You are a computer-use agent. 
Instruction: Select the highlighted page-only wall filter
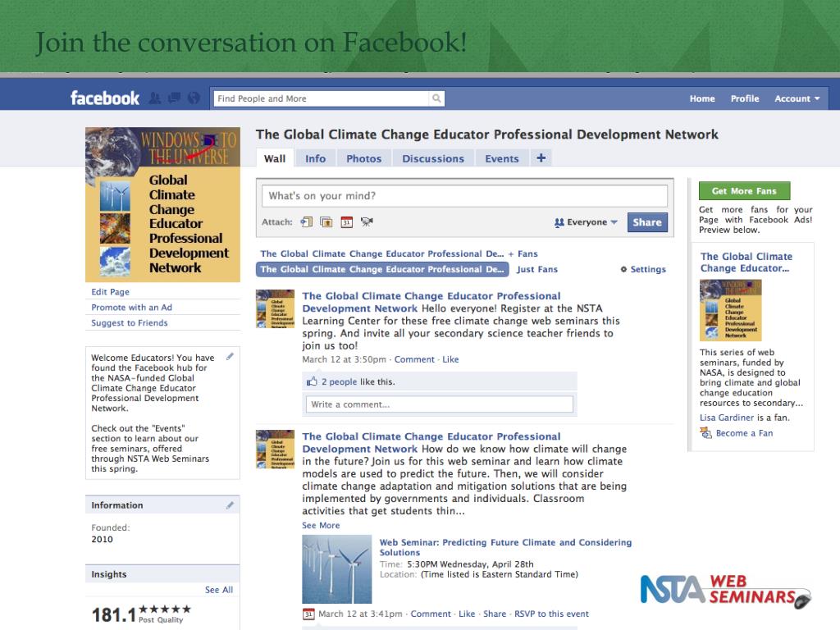click(x=382, y=269)
